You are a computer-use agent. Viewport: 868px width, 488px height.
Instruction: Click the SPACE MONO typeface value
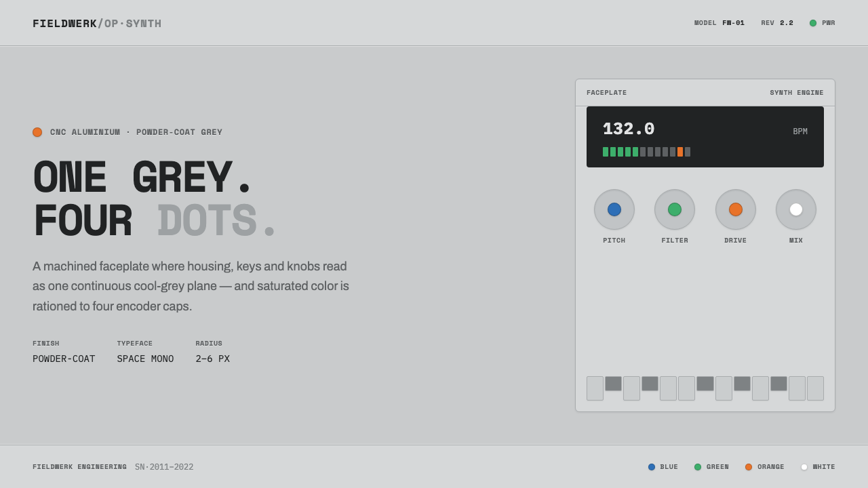[x=145, y=359]
